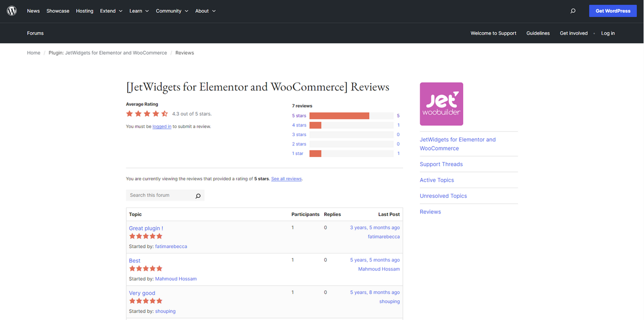644x320 pixels.
Task: Open Mahmoud Hossam in Started by line
Action: coord(176,279)
